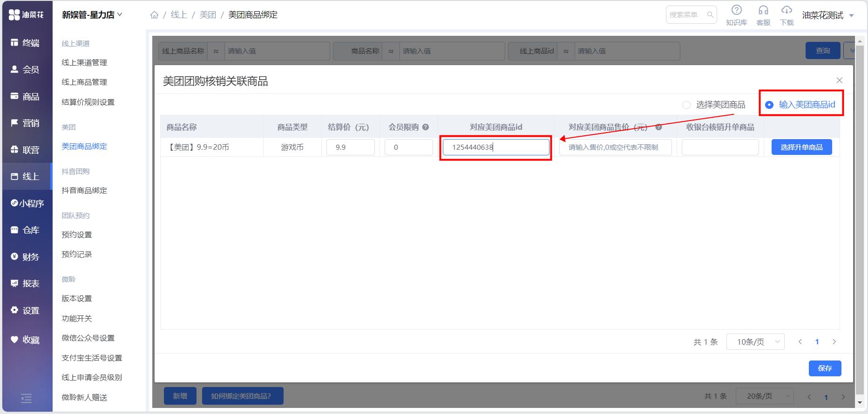
Task: Open the 10条/页 page size dropdown
Action: [x=755, y=342]
